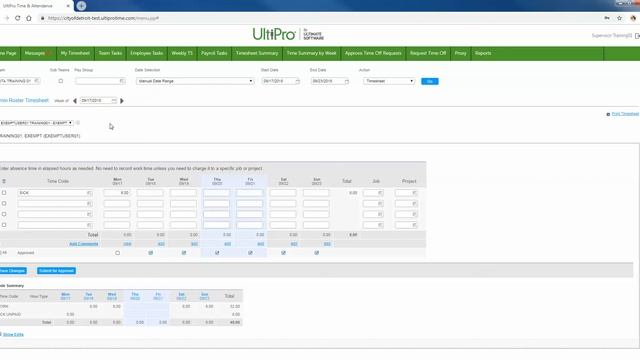Click the Show Edits link
Image resolution: width=640 pixels, height=360 pixels.
pyautogui.click(x=13, y=334)
